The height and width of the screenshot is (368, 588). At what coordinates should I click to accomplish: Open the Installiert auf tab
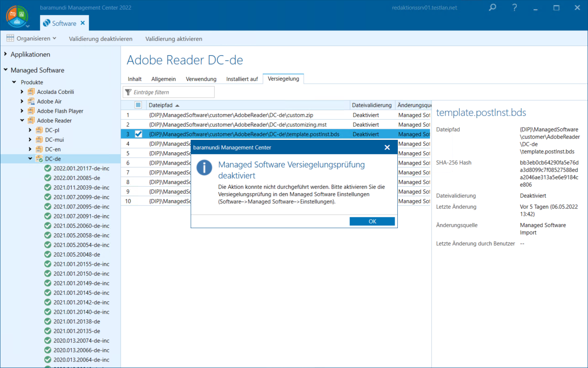point(242,79)
